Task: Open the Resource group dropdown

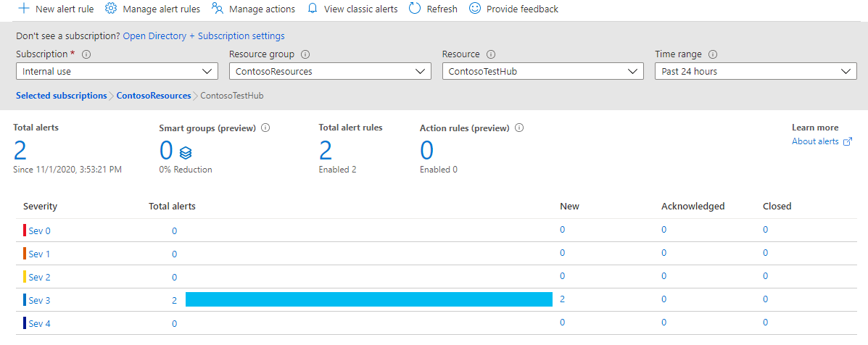Action: (x=330, y=71)
